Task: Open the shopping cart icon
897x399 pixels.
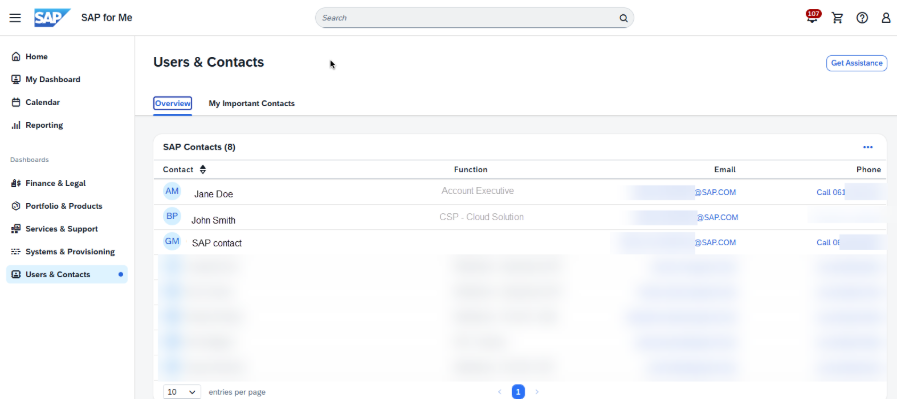Action: [838, 18]
